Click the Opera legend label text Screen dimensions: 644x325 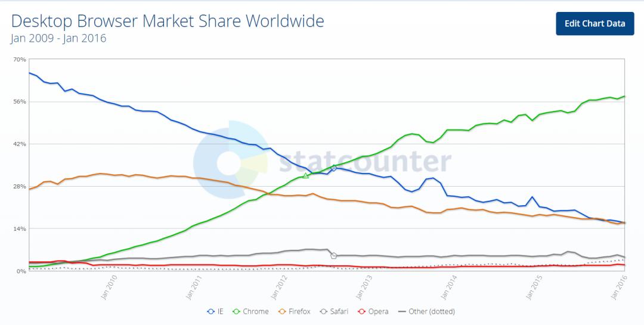pos(378,312)
